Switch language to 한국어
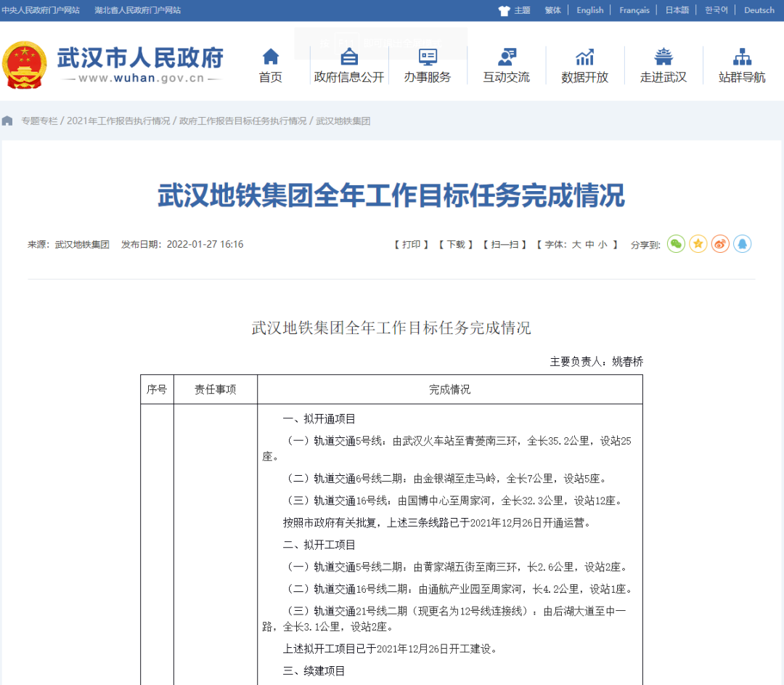784x685 pixels. (x=716, y=10)
